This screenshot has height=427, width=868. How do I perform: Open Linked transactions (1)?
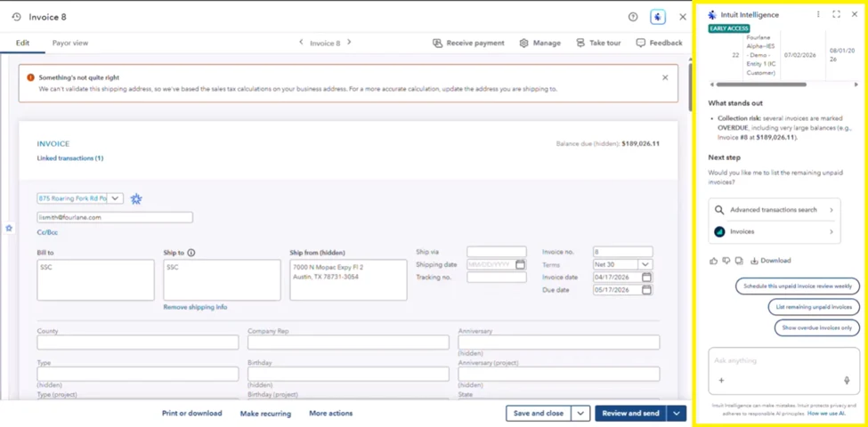[x=70, y=158]
